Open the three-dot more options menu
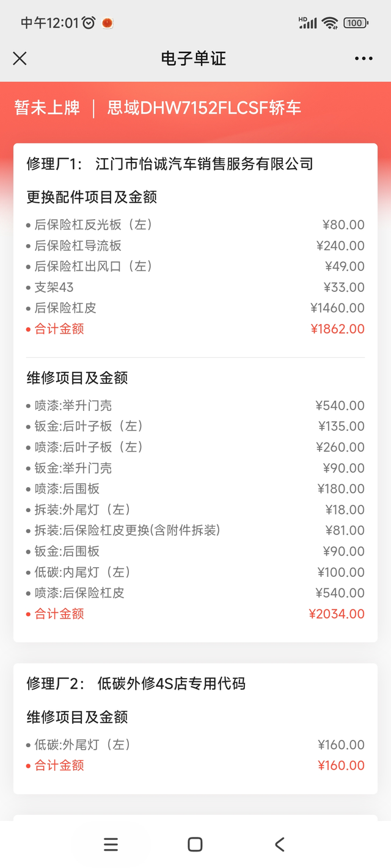The height and width of the screenshot is (868, 391). click(364, 59)
